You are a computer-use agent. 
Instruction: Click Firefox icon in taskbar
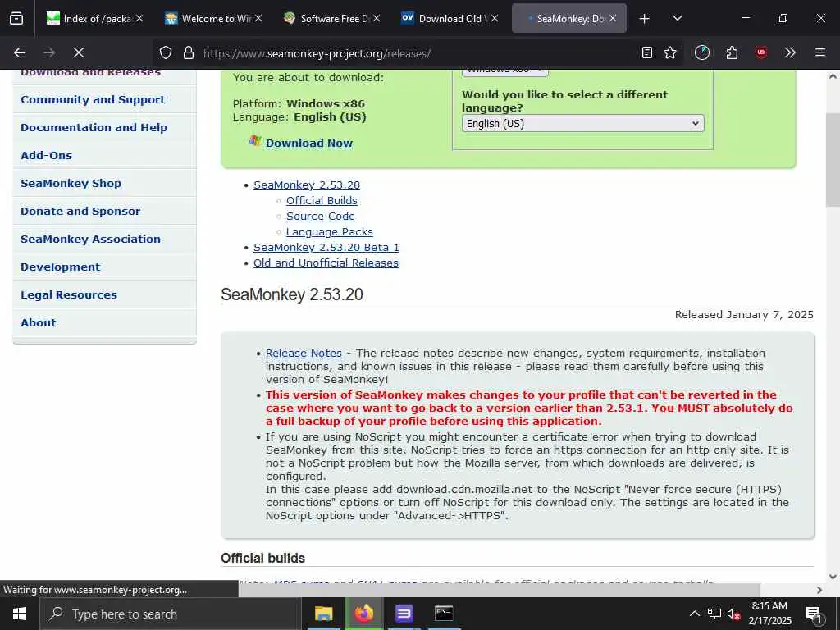[x=363, y=614]
